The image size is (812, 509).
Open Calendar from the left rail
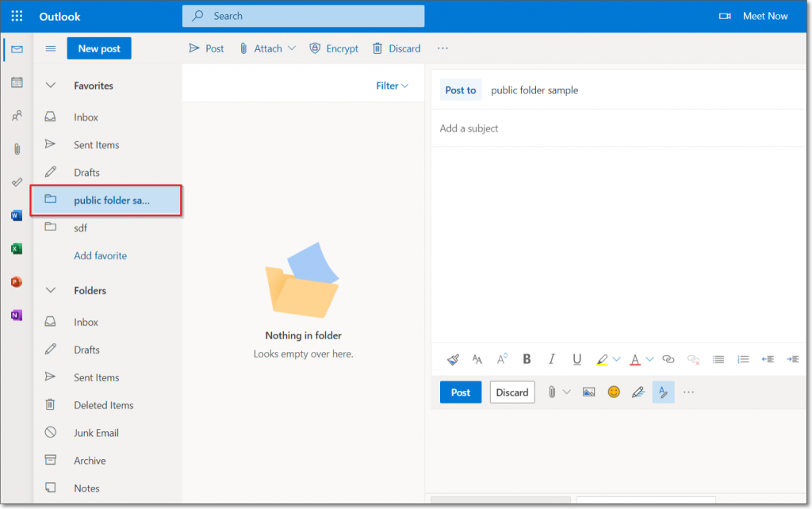(17, 82)
